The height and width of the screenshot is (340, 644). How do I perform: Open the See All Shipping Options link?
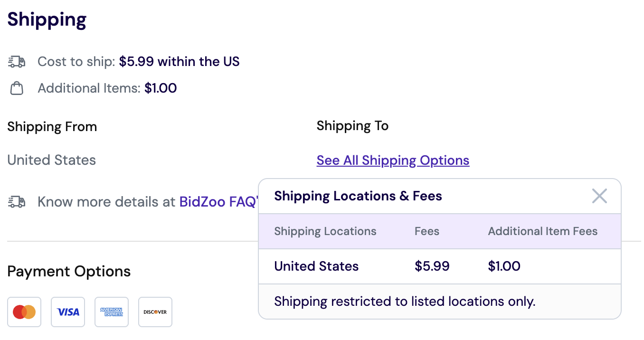point(393,161)
